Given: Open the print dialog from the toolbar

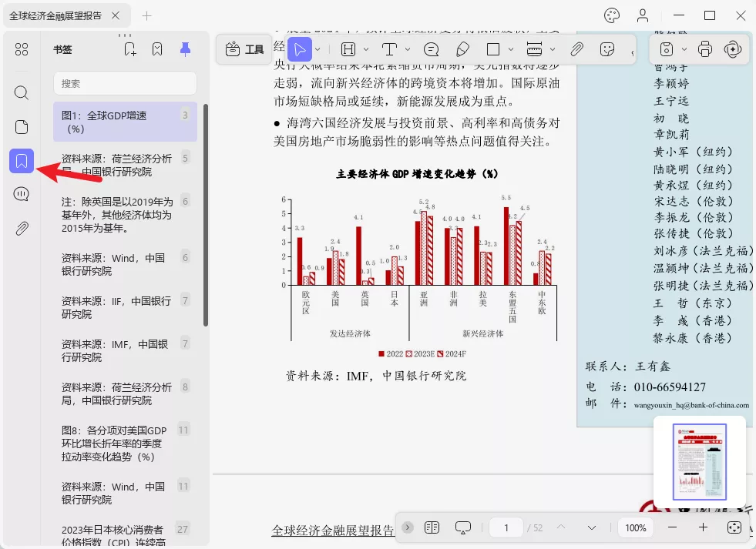Looking at the screenshot, I should pyautogui.click(x=704, y=48).
